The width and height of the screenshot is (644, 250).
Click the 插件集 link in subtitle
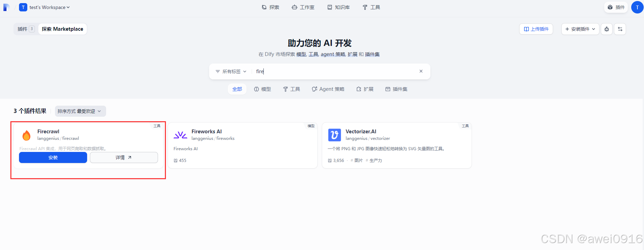pyautogui.click(x=372, y=54)
